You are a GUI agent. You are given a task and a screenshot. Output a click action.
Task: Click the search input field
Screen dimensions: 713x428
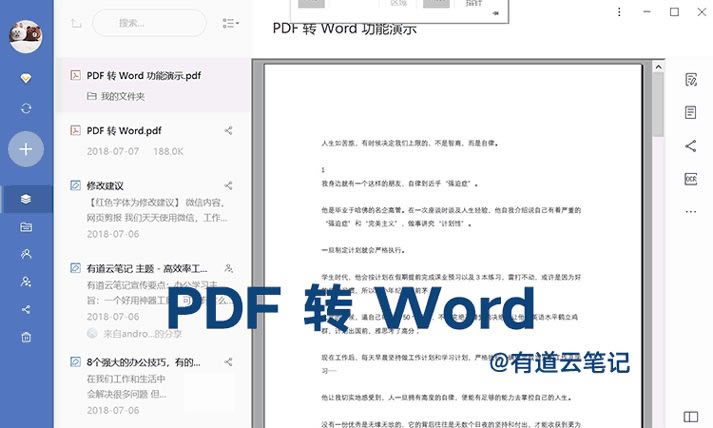click(x=149, y=23)
